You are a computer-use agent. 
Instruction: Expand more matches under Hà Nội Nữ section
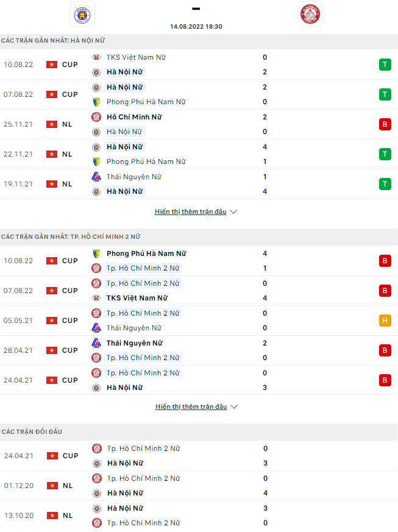[x=190, y=211]
